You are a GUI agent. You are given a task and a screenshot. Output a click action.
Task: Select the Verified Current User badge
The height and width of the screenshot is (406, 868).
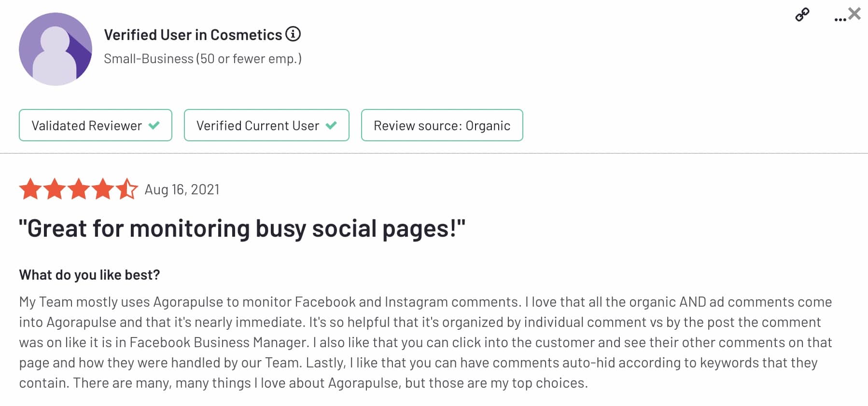[x=266, y=125]
